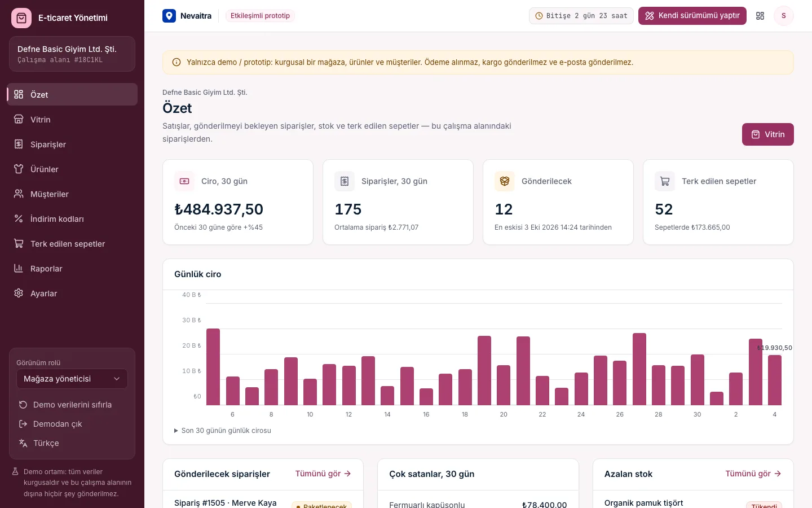This screenshot has height=508, width=812.
Task: Expand Son 30 günün günlük cirosu details
Action: 223,431
